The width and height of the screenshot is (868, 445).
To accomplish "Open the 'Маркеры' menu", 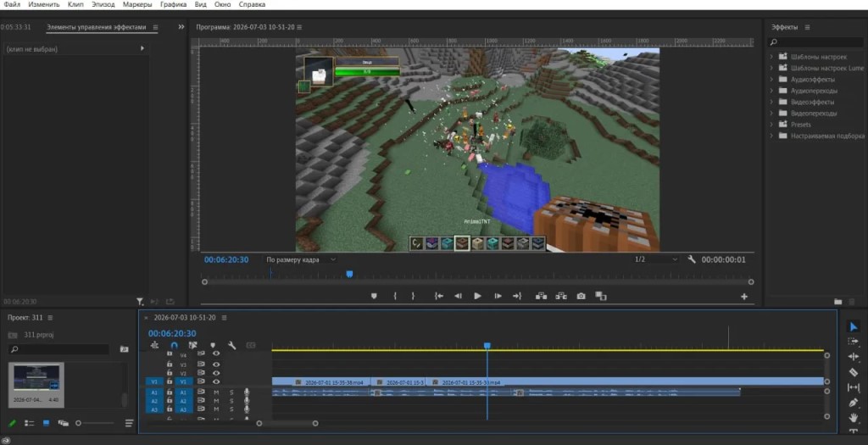I will (x=137, y=4).
